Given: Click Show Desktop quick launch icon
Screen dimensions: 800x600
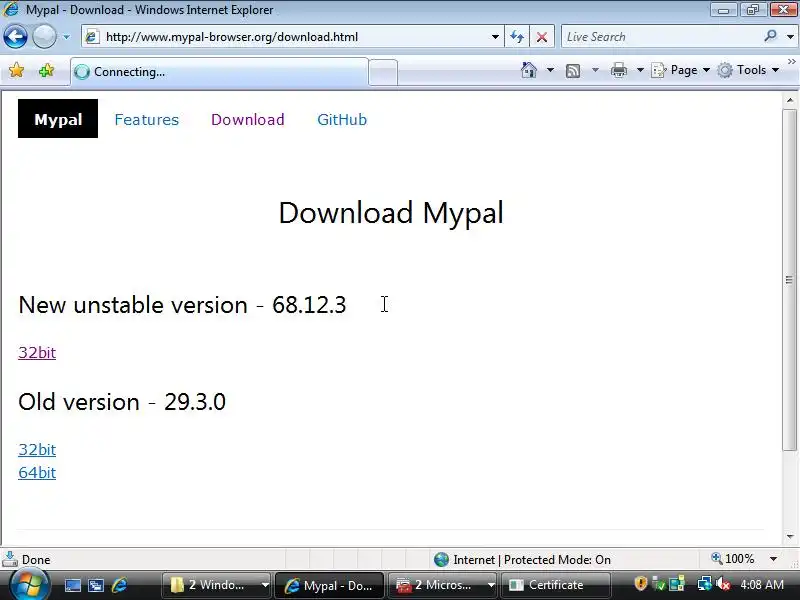Looking at the screenshot, I should 72,586.
